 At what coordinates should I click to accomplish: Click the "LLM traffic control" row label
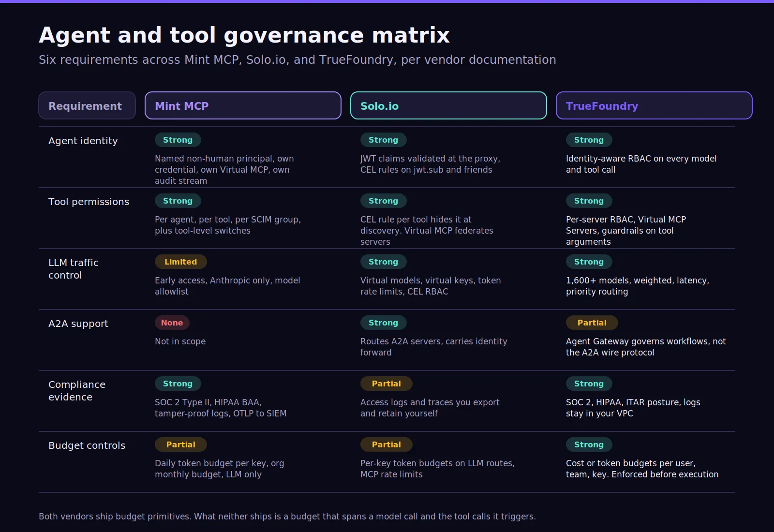74,269
